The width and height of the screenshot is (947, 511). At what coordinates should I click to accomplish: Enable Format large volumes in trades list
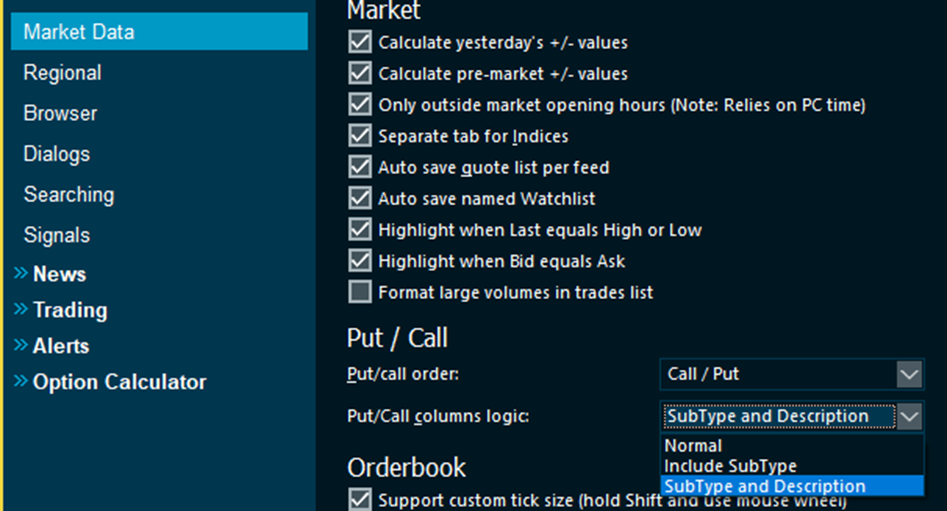(x=360, y=292)
